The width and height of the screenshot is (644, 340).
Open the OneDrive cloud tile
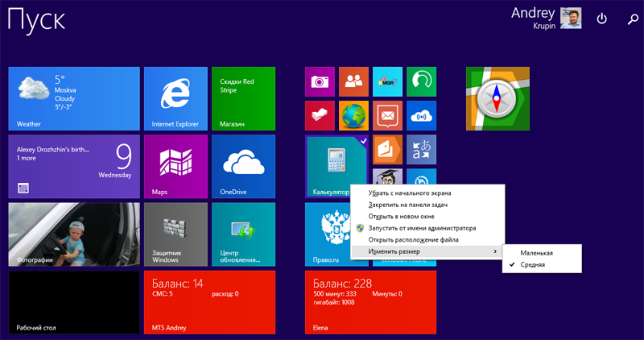pos(244,167)
